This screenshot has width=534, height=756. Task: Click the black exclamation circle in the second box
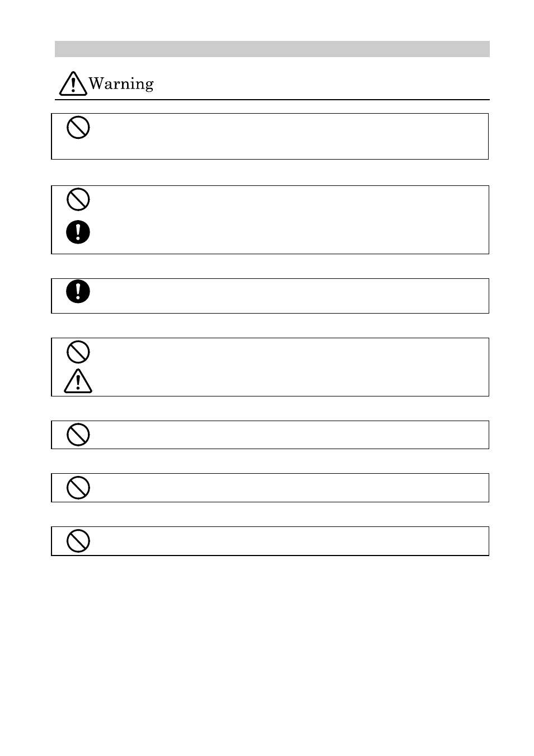(x=78, y=232)
